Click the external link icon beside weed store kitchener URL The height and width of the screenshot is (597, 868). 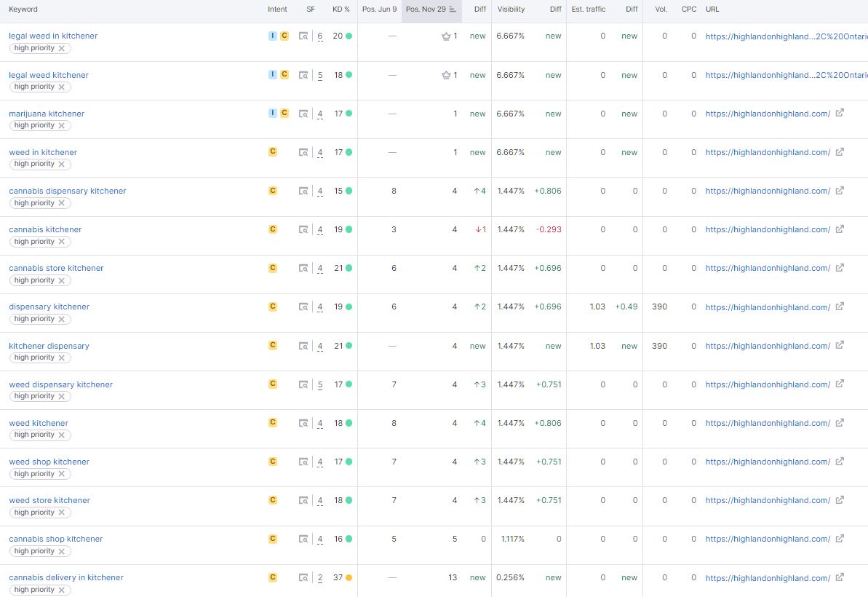840,500
